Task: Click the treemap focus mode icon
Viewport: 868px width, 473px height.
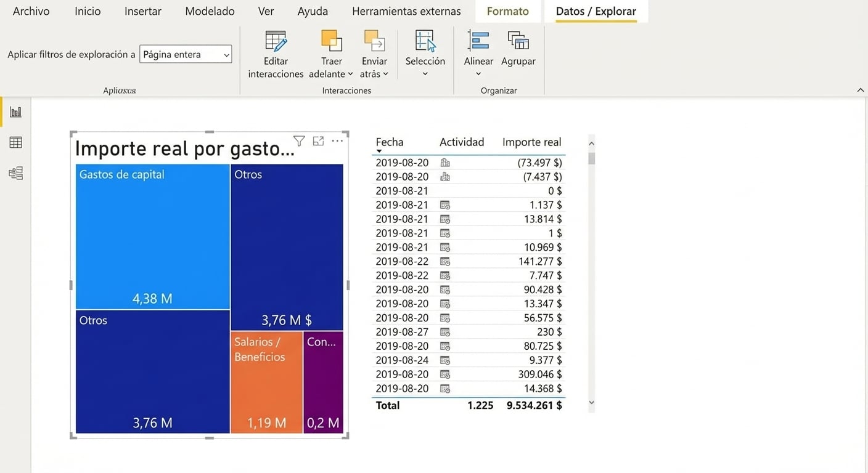Action: coord(318,141)
